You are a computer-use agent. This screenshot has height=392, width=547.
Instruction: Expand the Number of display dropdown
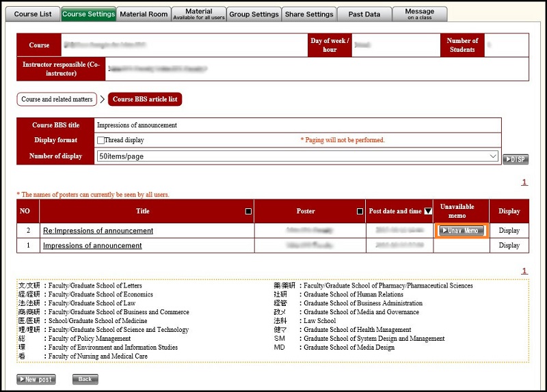point(298,156)
